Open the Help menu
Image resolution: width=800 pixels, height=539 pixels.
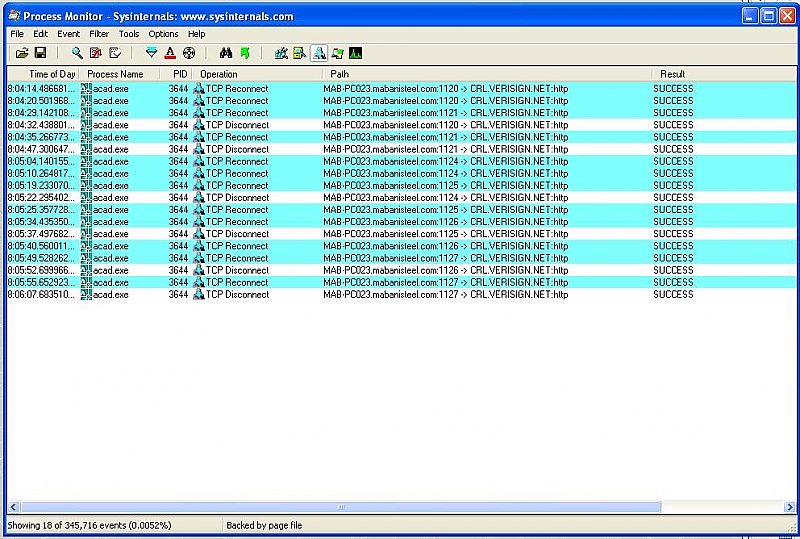pos(196,34)
